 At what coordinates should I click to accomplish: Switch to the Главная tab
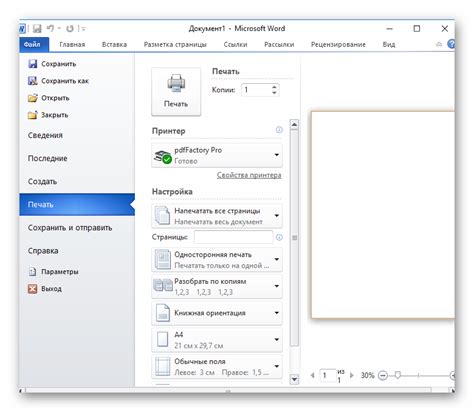pyautogui.click(x=72, y=45)
